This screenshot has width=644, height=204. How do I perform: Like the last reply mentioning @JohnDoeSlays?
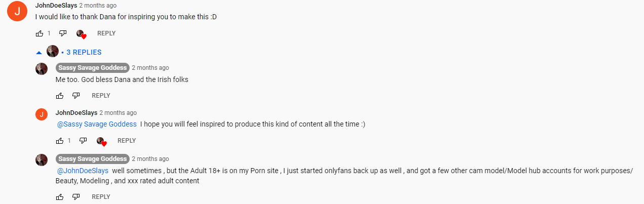click(60, 197)
